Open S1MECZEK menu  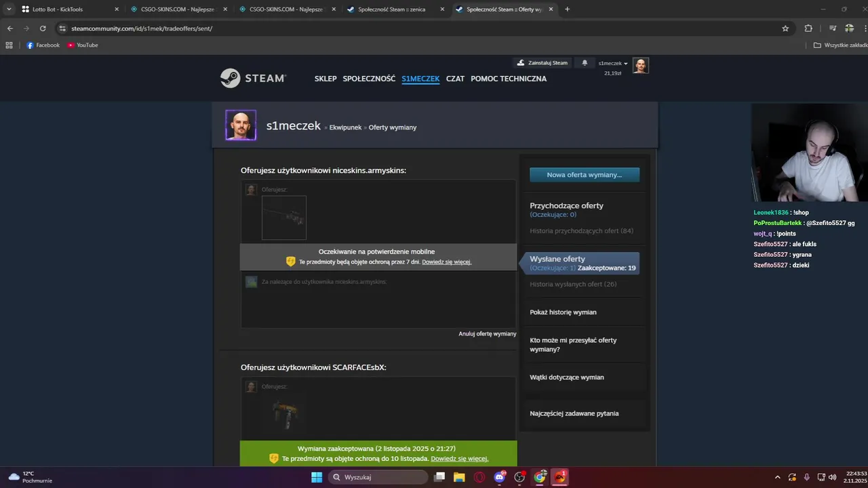pos(420,79)
